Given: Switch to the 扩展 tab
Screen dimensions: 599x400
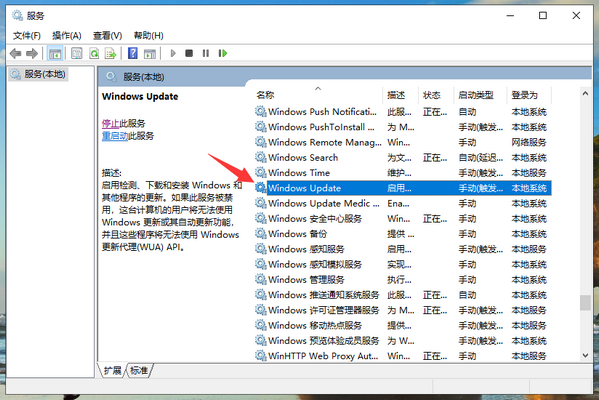Looking at the screenshot, I should [112, 371].
